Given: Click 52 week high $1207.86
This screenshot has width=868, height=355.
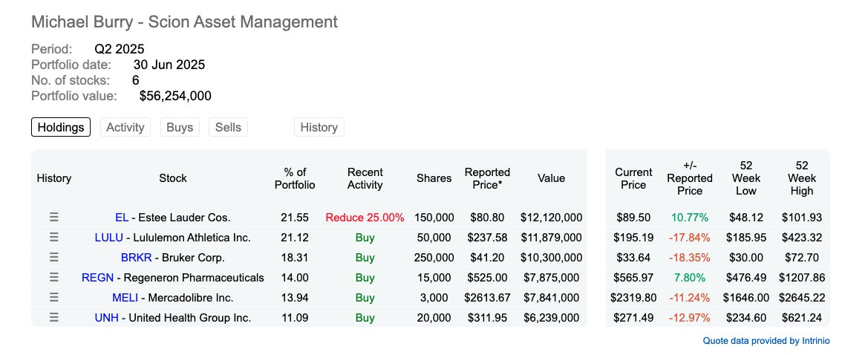Looking at the screenshot, I should click(802, 278).
